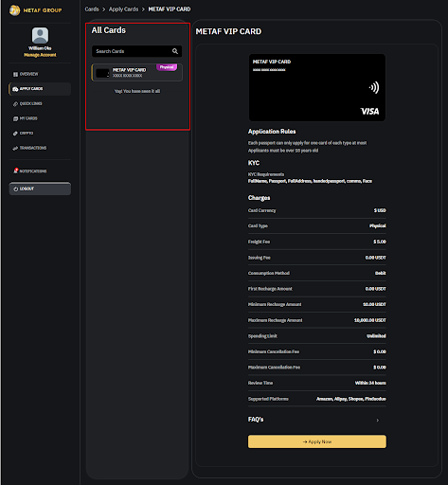Click the "Yay! You have seen it all" text
Screen dimensions: 448x485
point(137,91)
